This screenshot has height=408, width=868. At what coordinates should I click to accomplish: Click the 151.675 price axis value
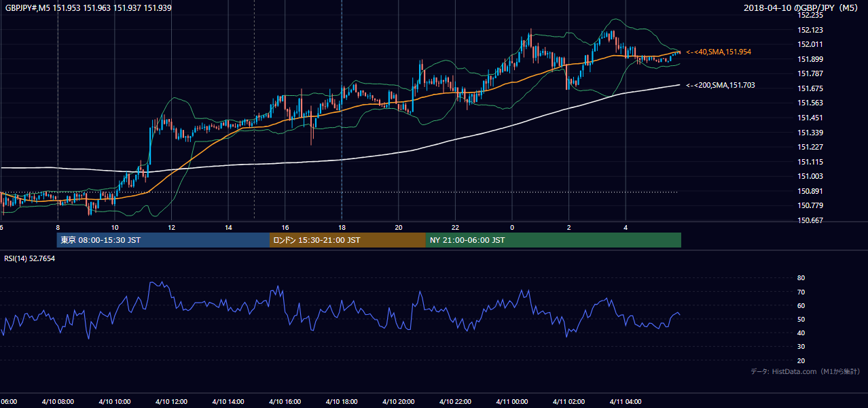[811, 88]
